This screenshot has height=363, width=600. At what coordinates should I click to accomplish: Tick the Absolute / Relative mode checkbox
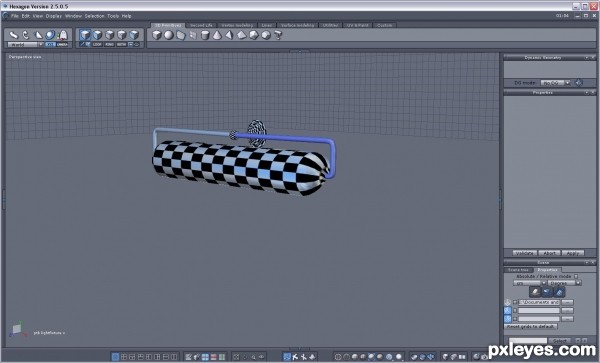(576, 276)
